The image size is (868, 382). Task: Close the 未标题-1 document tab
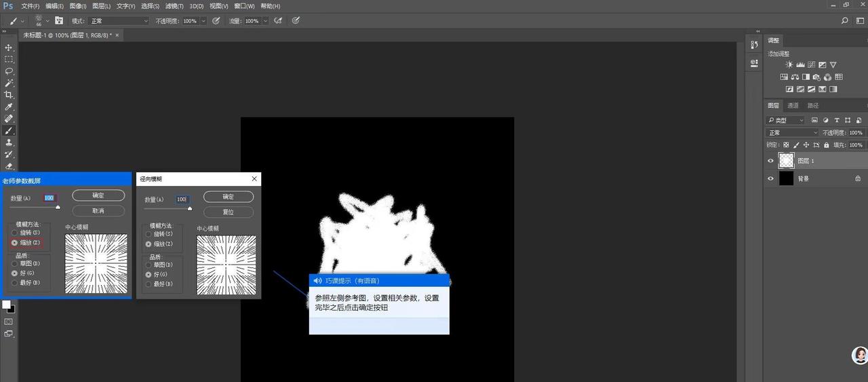pyautogui.click(x=117, y=35)
